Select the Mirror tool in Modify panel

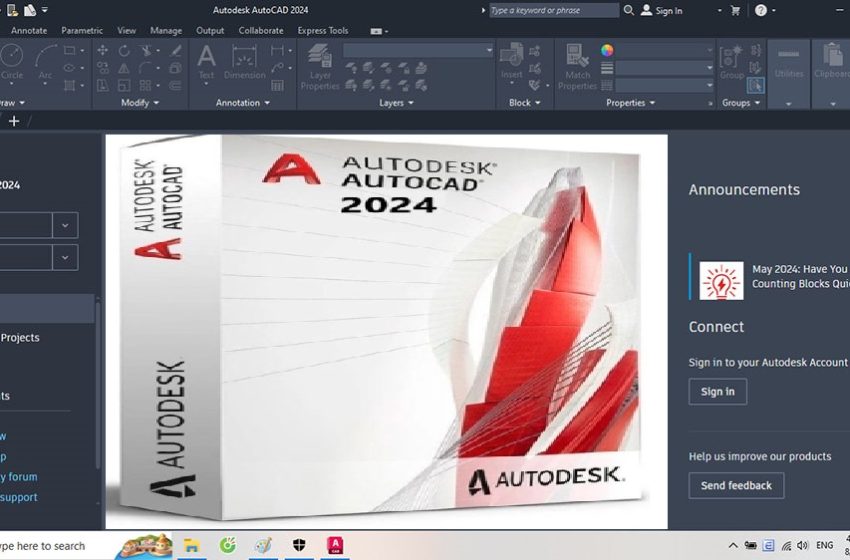click(124, 68)
